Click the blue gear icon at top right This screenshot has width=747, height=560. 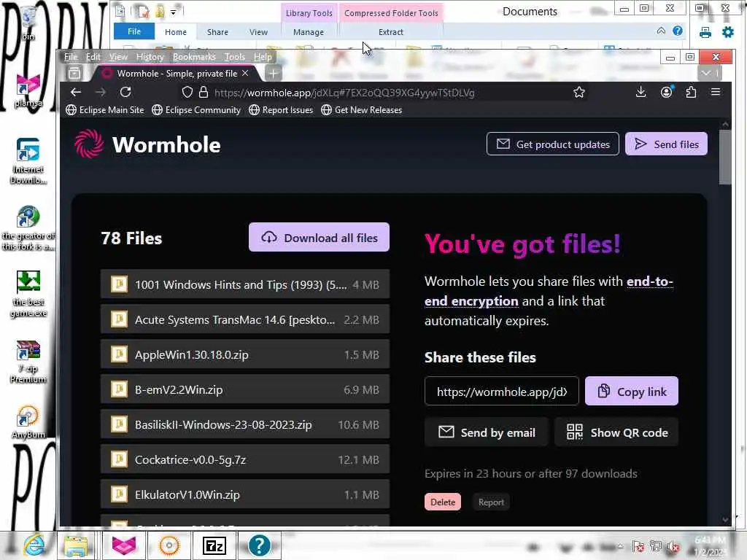728,32
